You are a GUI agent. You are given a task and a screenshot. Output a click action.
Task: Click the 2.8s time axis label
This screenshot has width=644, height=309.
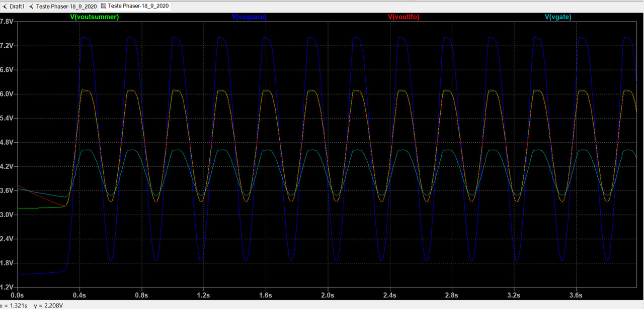tap(452, 295)
